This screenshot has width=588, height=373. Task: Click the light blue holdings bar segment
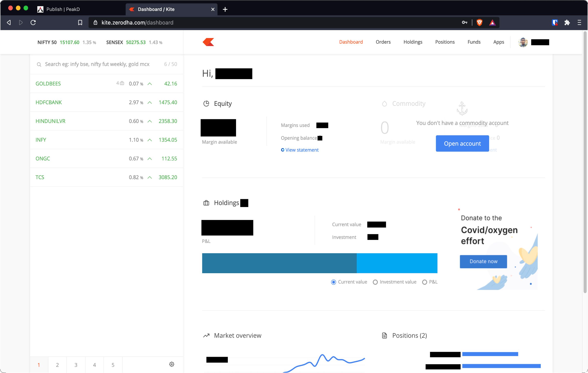(397, 263)
